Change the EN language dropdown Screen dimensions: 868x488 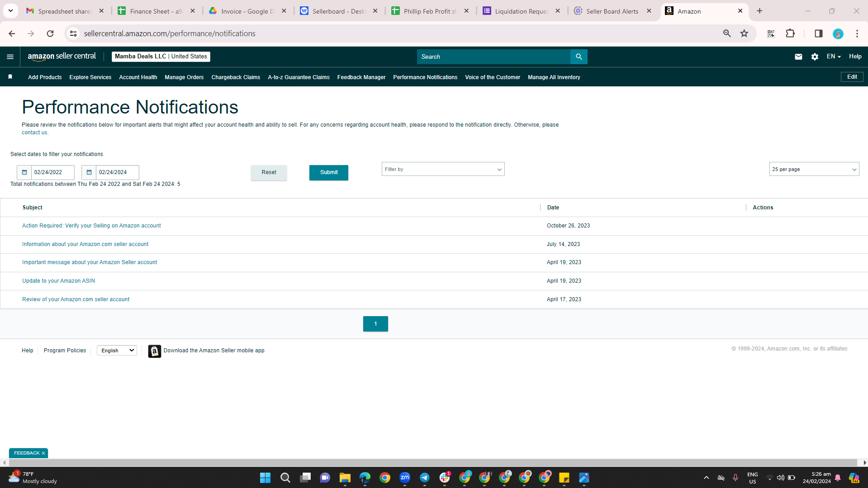click(x=833, y=57)
